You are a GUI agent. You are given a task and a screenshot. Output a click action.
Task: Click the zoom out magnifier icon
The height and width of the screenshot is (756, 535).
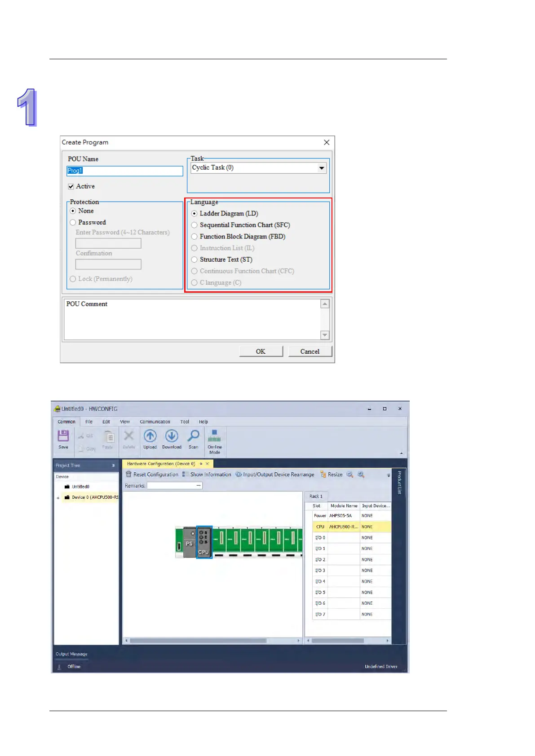pos(350,474)
